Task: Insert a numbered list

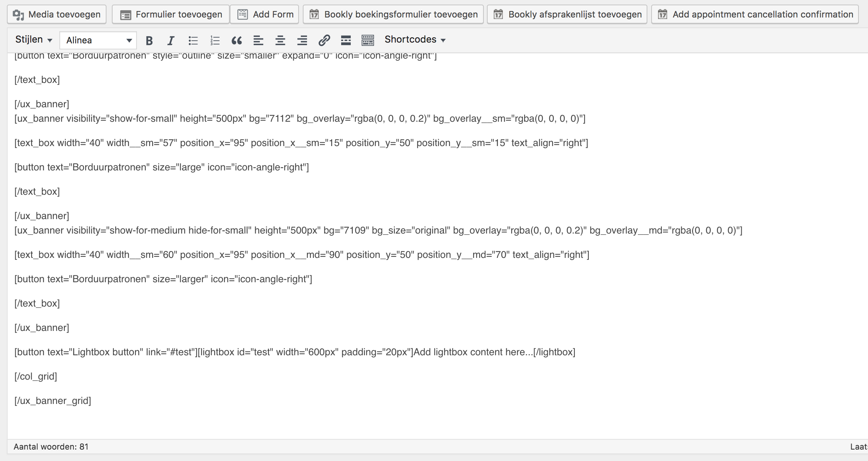Action: [215, 40]
